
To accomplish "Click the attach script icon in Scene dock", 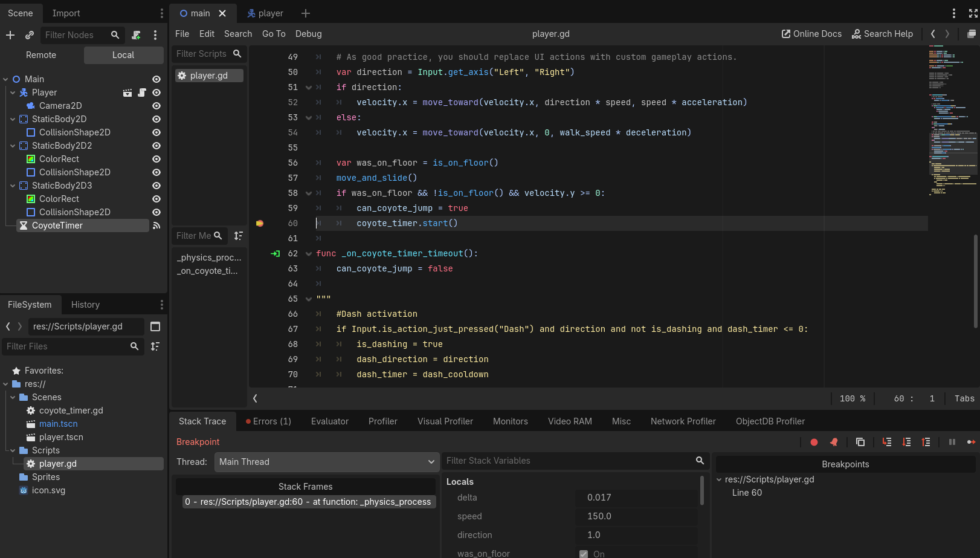I will pos(137,35).
